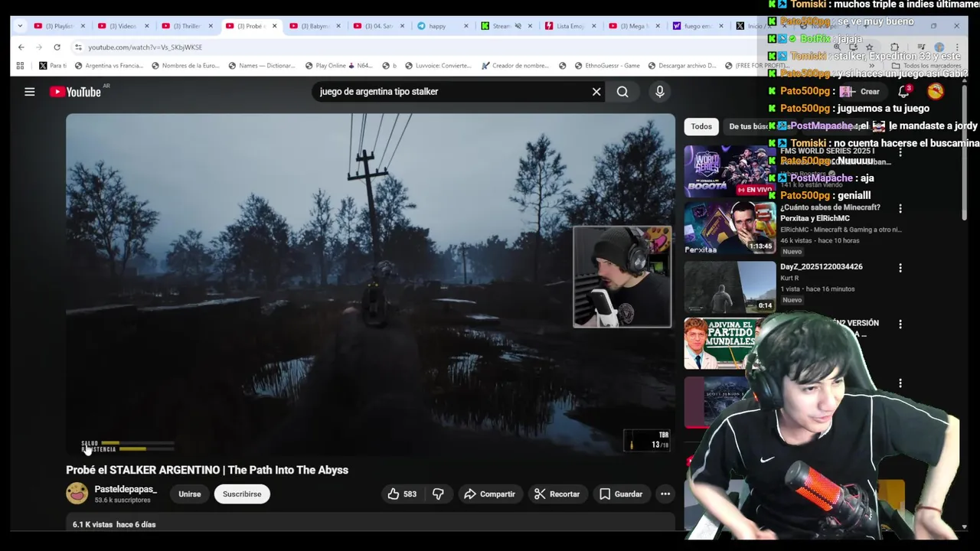980x551 pixels.
Task: Open DayZ 0:14 video thumbnail
Action: pyautogui.click(x=730, y=287)
